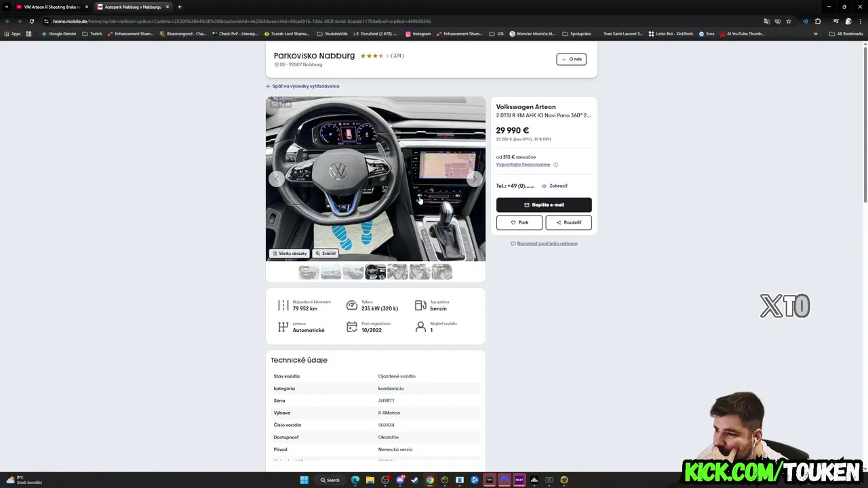This screenshot has height=488, width=868.
Task: Open Vypočítajte financovanie link
Action: click(x=523, y=165)
